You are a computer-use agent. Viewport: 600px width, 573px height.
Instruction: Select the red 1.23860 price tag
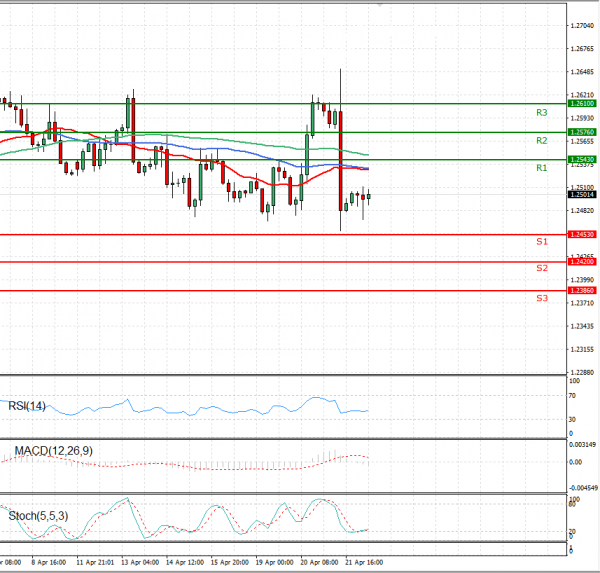[x=582, y=291]
